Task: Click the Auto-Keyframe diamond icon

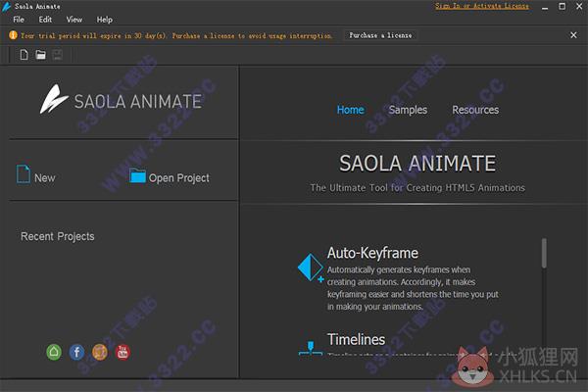Action: click(x=311, y=268)
